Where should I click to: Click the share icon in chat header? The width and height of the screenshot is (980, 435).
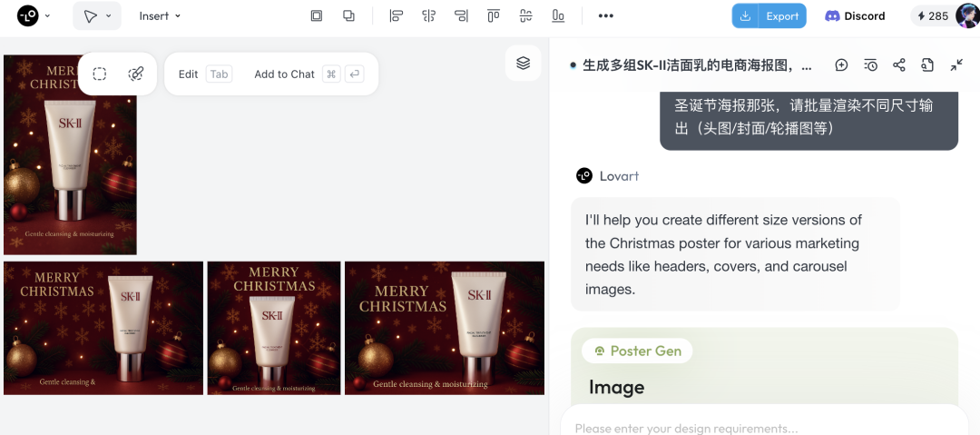click(x=899, y=65)
